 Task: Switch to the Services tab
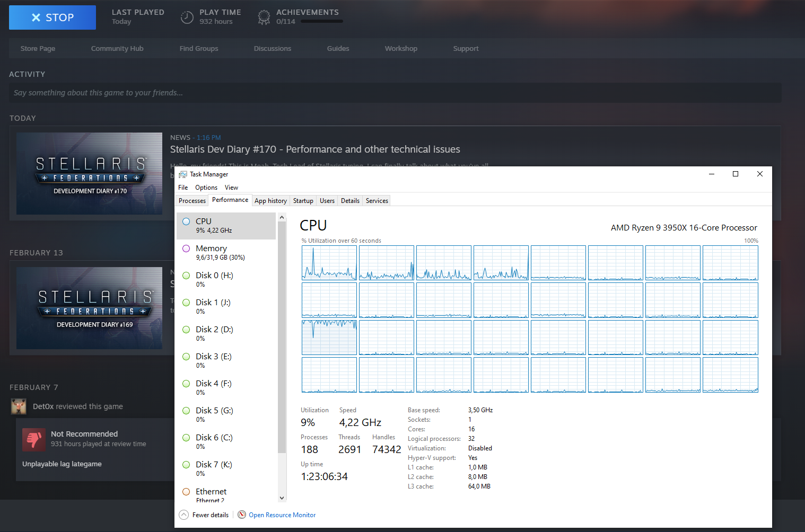[x=377, y=201]
